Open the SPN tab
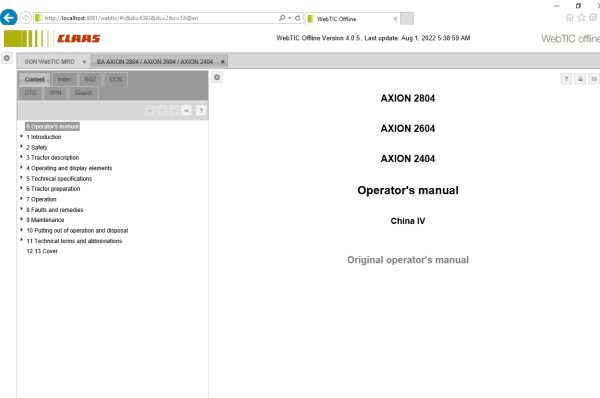The width and height of the screenshot is (600, 398). point(55,93)
